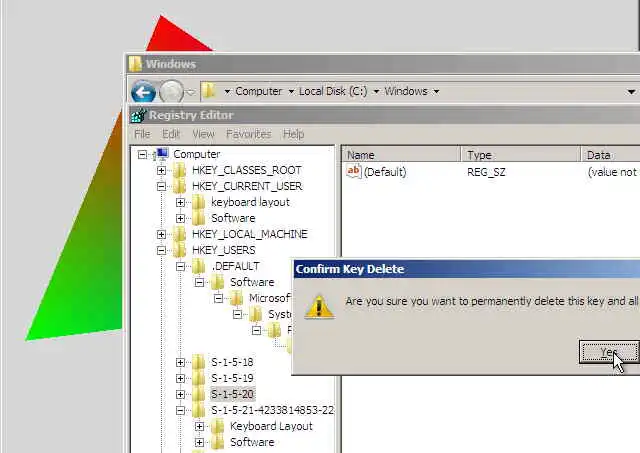This screenshot has width=640, height=453.
Task: Click the S-1-5-21-4233814853 folder icon
Action: coord(199,410)
